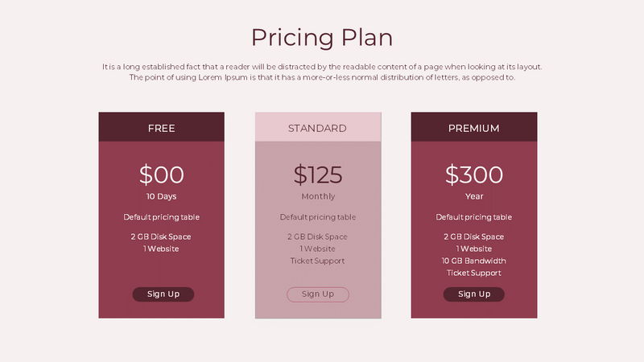Viewport: 644px width, 362px height.
Task: Click the $00 price on Free card
Action: tap(162, 175)
